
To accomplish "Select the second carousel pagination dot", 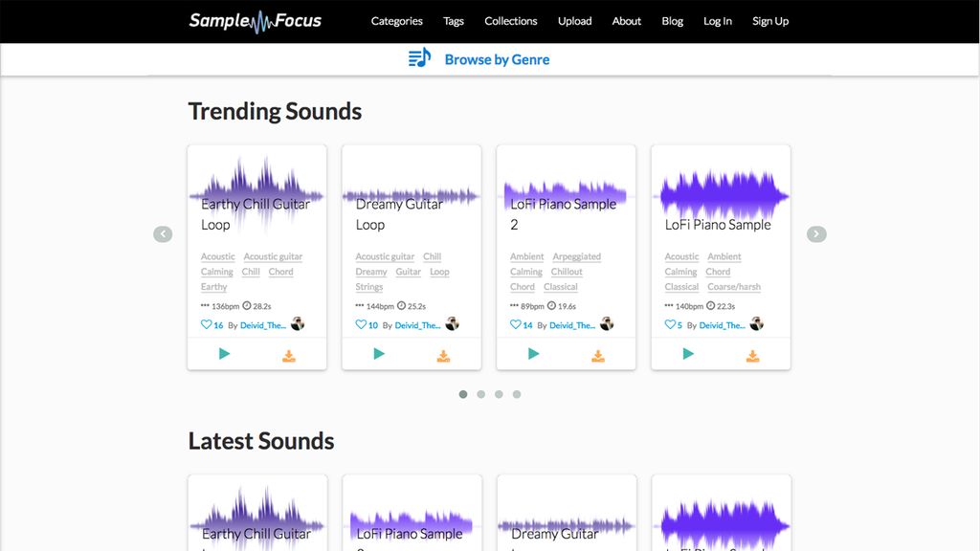I will [x=481, y=393].
